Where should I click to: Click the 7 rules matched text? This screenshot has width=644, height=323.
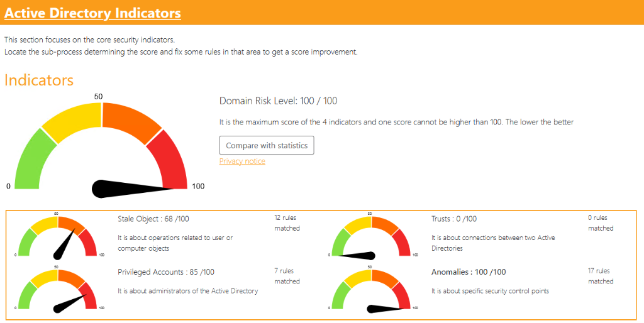coord(287,276)
